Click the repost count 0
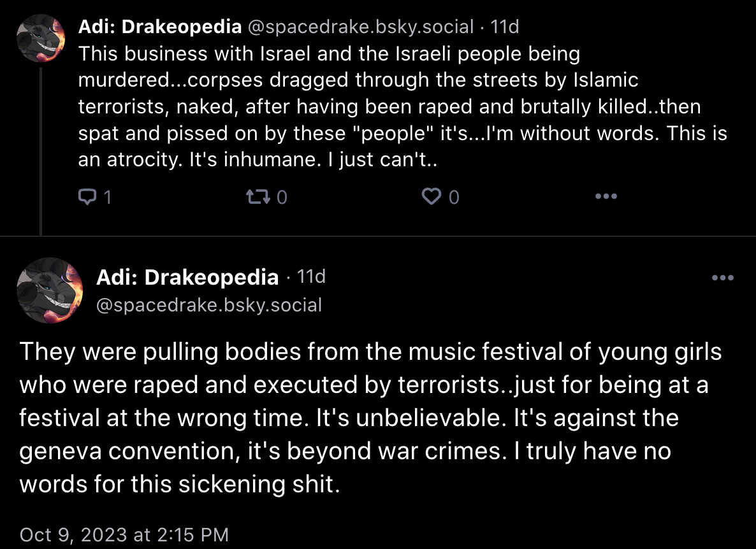The image size is (756, 549). 282,197
